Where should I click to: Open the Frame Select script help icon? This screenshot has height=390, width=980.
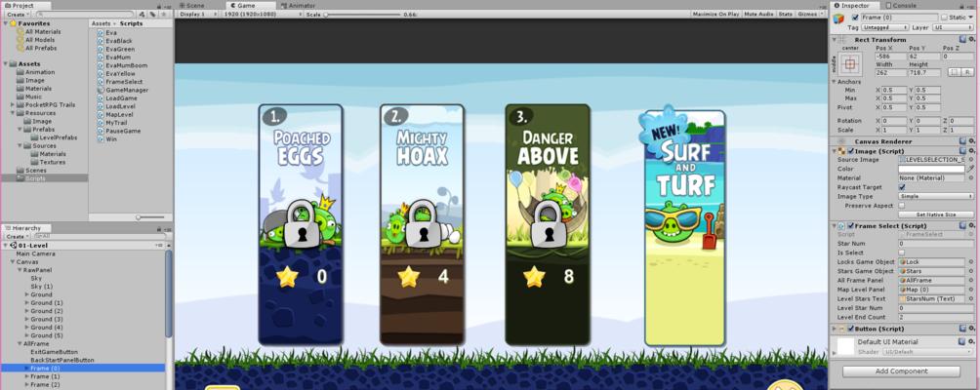[x=962, y=226]
